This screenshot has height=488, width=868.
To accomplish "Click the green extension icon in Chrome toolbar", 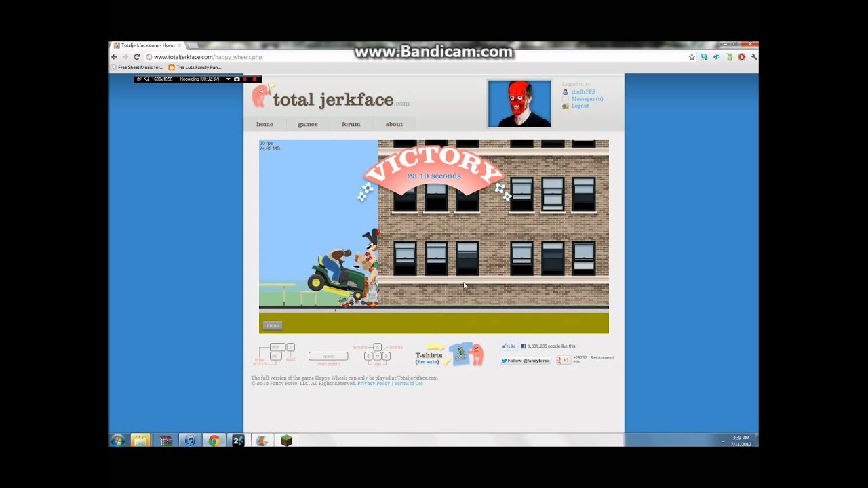I will click(x=729, y=57).
